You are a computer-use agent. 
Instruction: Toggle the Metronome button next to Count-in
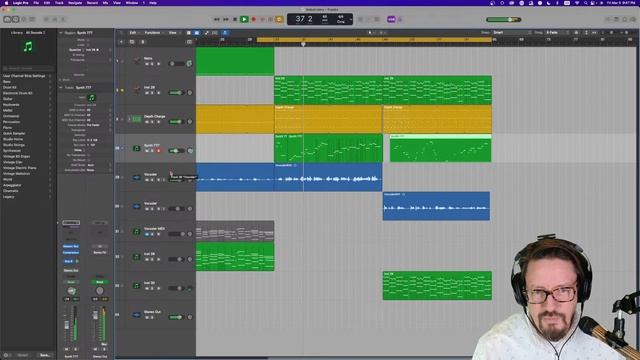(400, 19)
